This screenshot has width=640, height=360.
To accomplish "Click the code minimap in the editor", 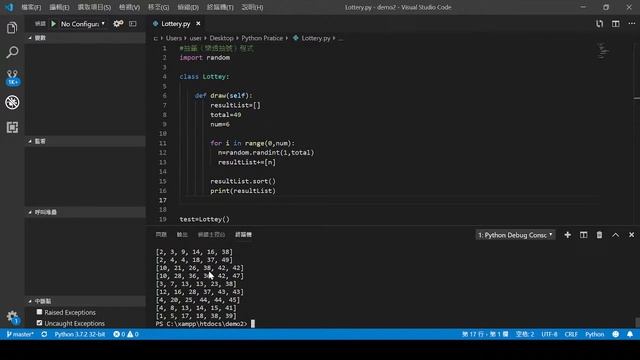I will tap(603, 51).
